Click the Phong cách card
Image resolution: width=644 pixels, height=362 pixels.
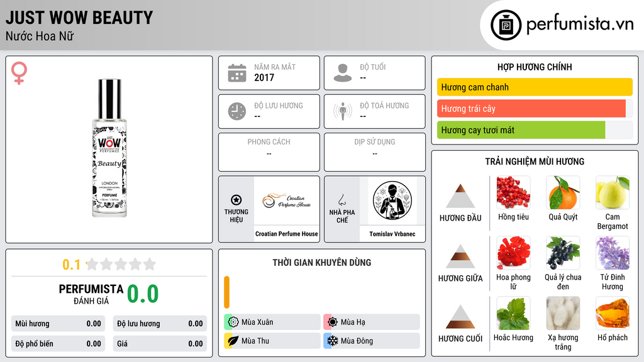click(269, 152)
